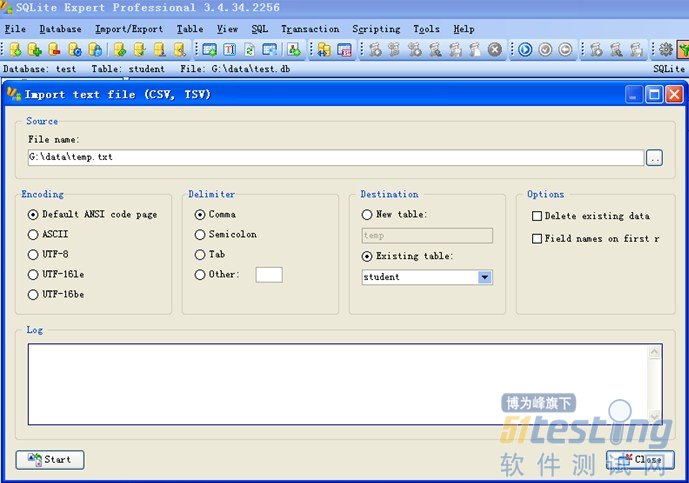This screenshot has width=689, height=483.
Task: Click the calendar-style table icon
Action: (344, 49)
